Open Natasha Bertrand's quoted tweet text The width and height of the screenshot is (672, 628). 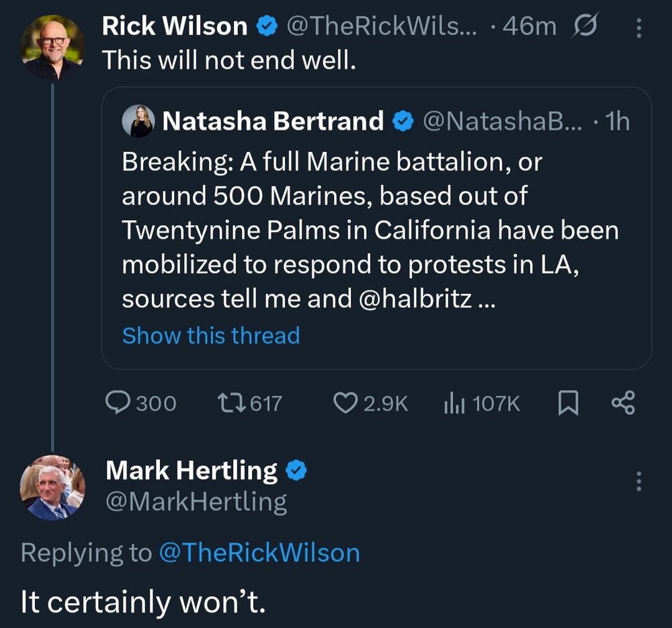click(x=370, y=231)
